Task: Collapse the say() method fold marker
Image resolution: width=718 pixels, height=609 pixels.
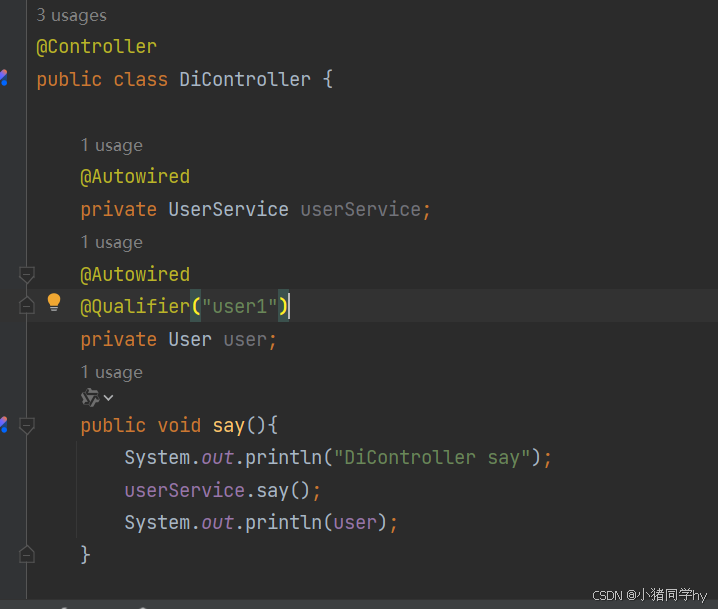Action: coord(27,425)
